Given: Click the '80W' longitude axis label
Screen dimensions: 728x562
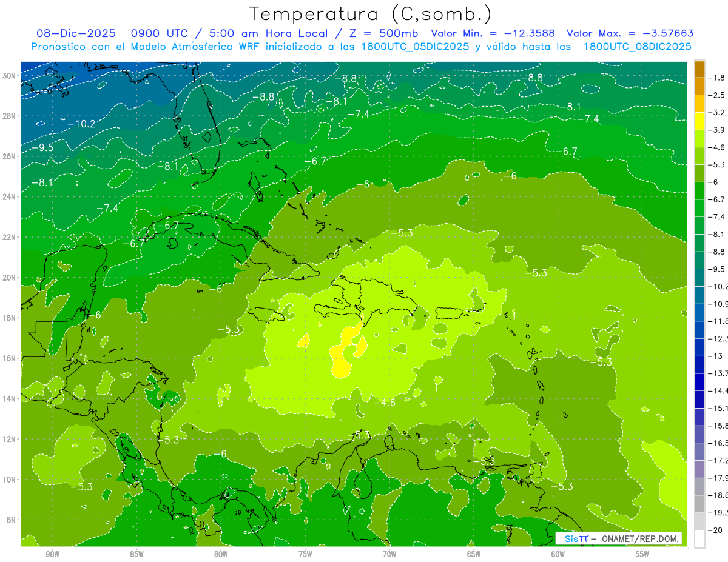Looking at the screenshot, I should coord(221,554).
